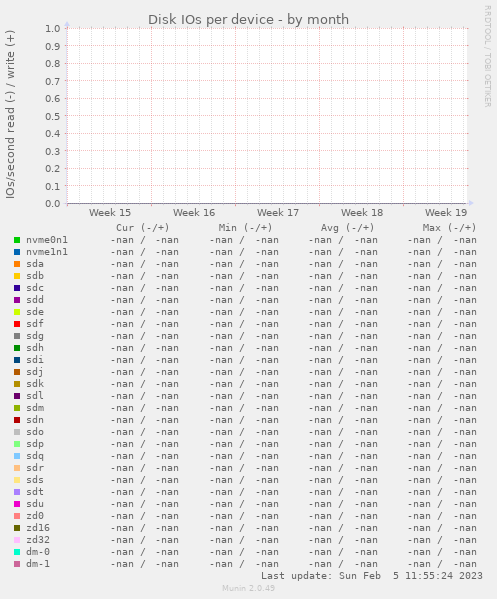Click the '1.0' y-axis value

[x=53, y=29]
